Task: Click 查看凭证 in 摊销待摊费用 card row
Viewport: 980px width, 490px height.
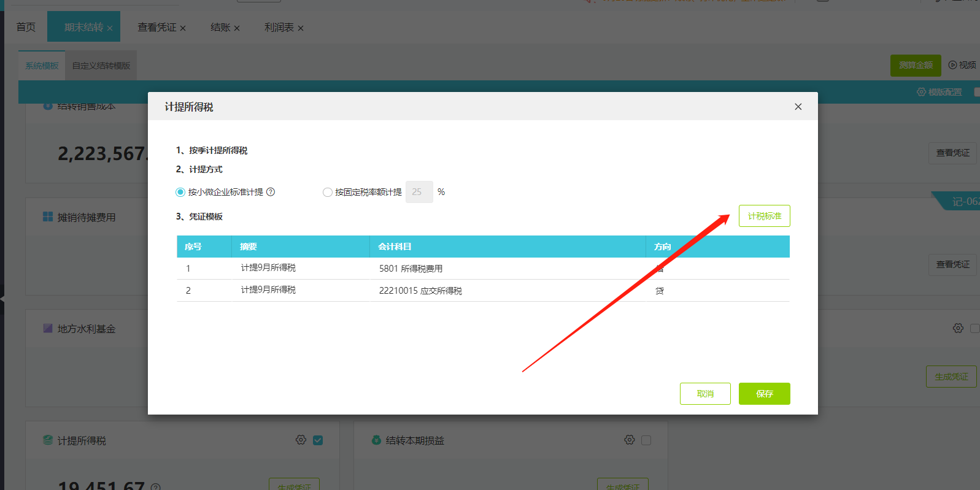Action: (x=952, y=264)
